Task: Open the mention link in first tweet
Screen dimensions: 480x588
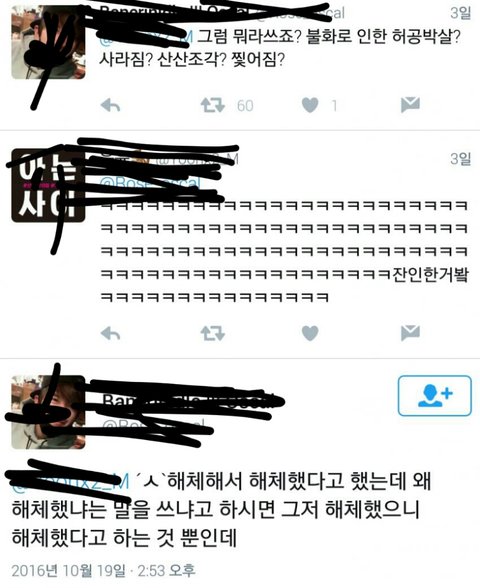Action: click(146, 37)
